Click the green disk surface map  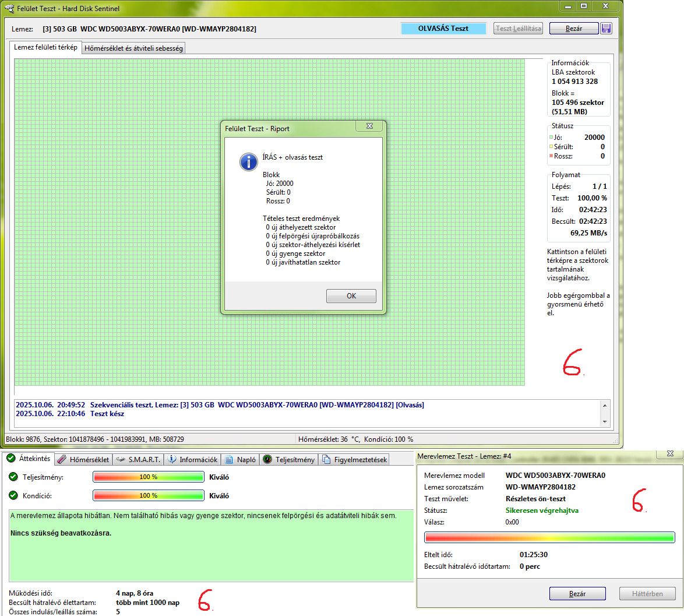click(x=270, y=222)
